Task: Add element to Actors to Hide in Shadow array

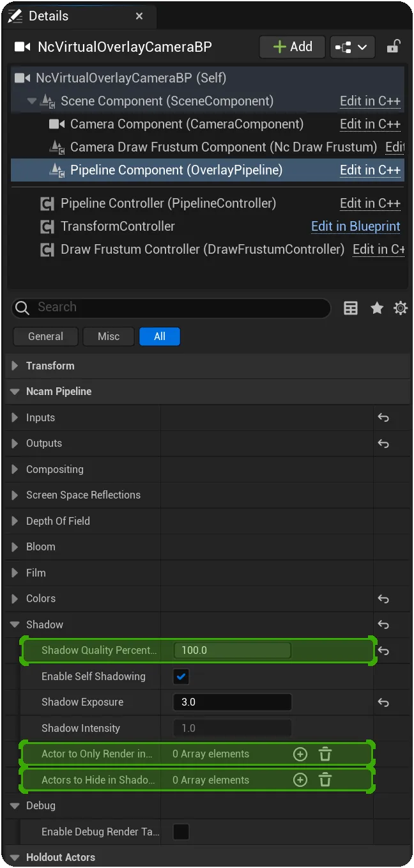Action: [300, 780]
